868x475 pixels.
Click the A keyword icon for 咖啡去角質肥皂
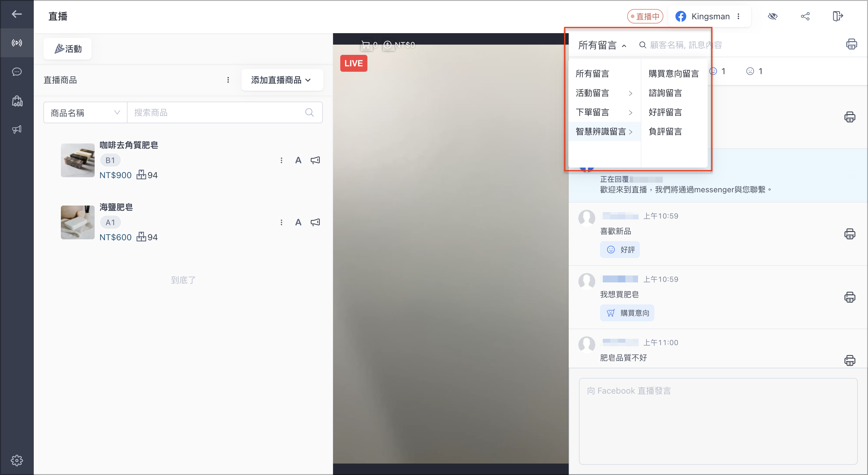tap(298, 160)
